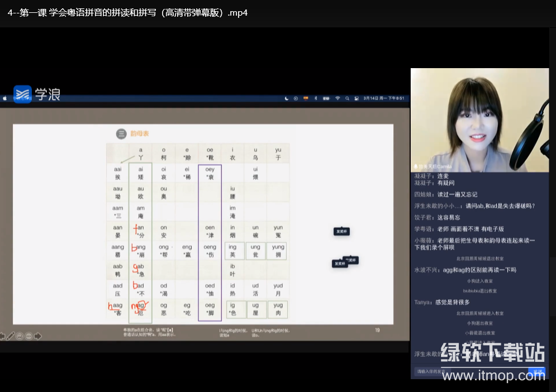The width and height of the screenshot is (556, 392).
Task: Click the Wi-Fi icon in menu bar
Action: click(x=338, y=98)
